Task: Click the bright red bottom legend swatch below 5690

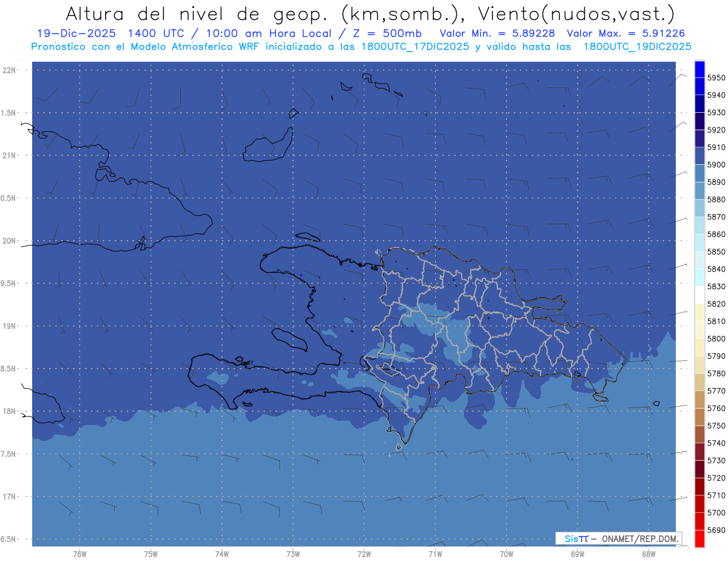Action: tap(699, 538)
